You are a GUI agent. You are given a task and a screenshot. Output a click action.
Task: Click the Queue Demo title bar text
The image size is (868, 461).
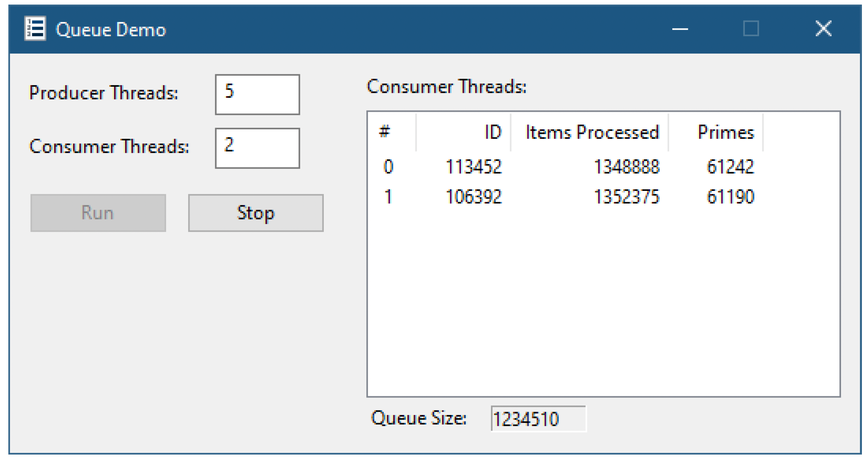111,30
